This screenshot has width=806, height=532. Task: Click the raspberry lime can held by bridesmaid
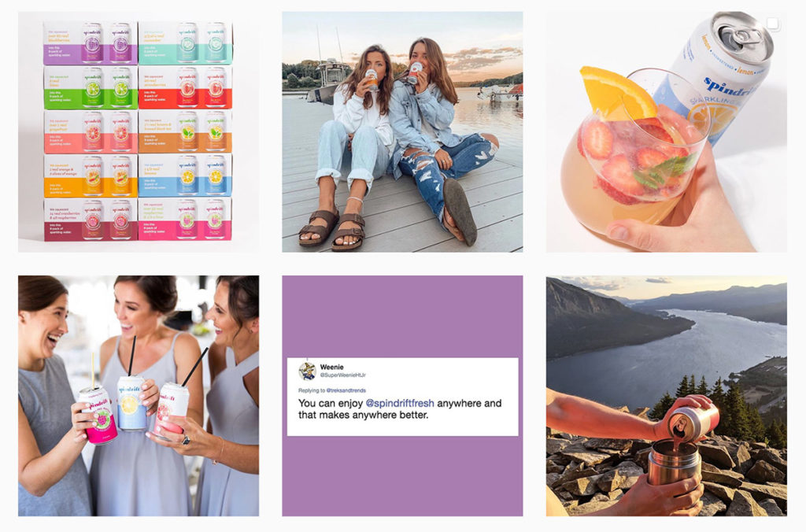(98, 416)
